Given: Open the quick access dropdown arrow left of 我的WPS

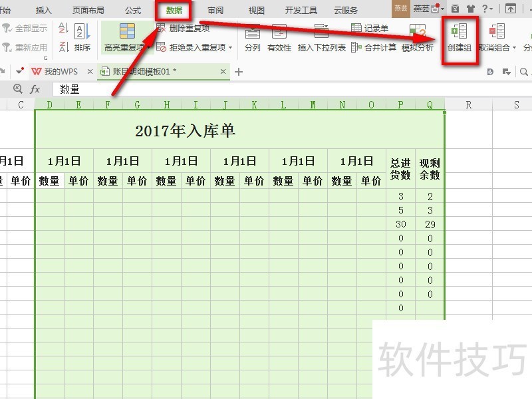Looking at the screenshot, I should click(x=19, y=71).
